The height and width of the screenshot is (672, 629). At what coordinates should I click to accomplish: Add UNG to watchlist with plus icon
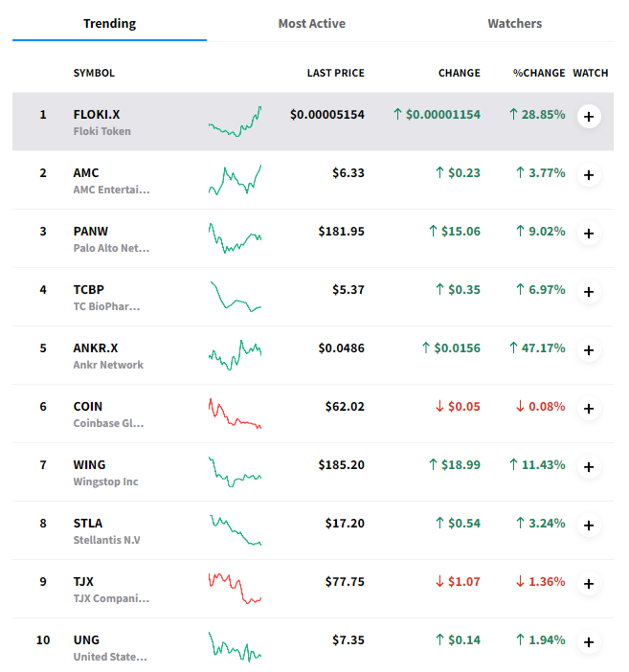589,642
